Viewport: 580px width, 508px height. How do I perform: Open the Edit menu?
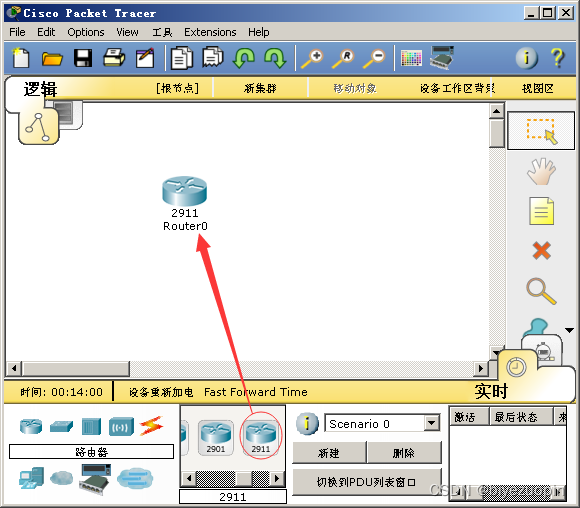(x=46, y=32)
